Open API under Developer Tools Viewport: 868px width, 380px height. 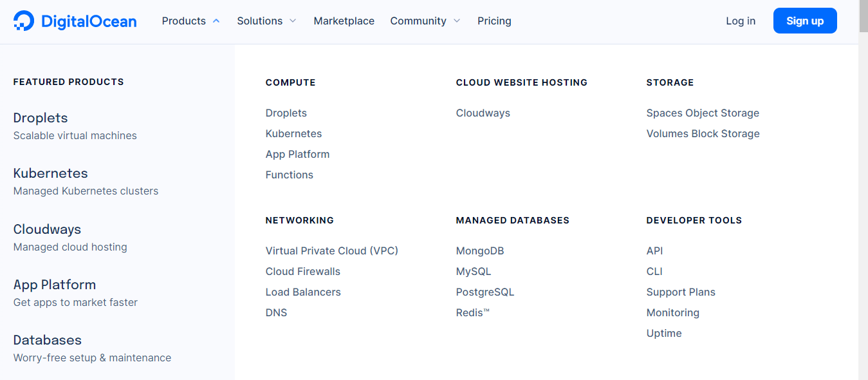pyautogui.click(x=654, y=251)
